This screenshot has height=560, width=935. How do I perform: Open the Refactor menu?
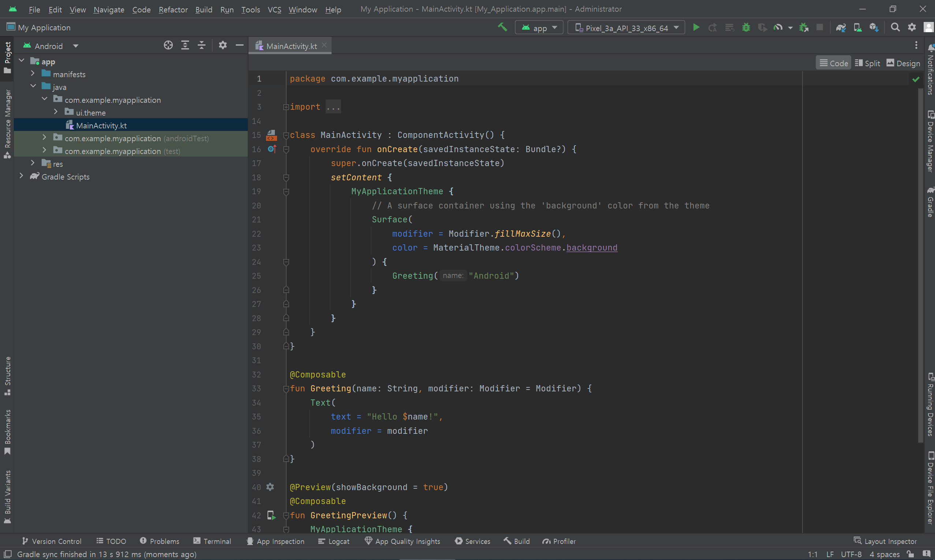[x=173, y=10]
